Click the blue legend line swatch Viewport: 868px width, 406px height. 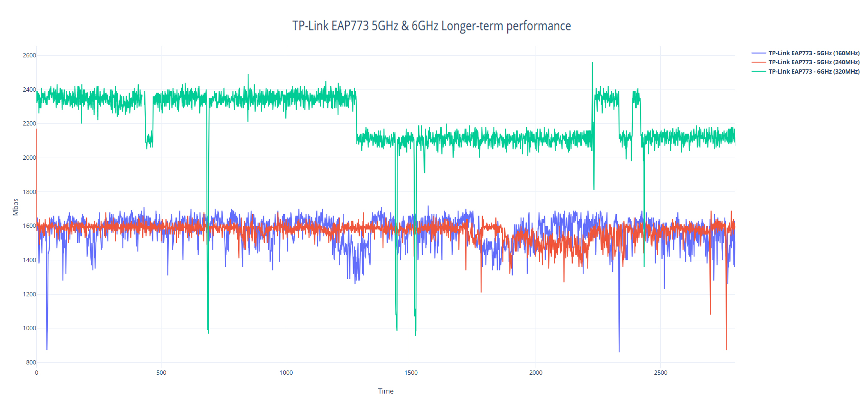point(759,53)
